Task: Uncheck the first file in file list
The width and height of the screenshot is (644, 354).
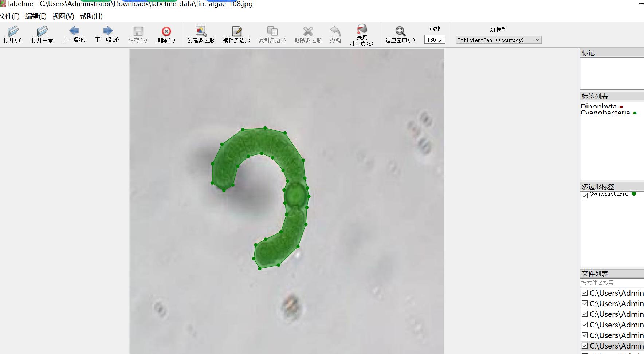Action: point(585,293)
